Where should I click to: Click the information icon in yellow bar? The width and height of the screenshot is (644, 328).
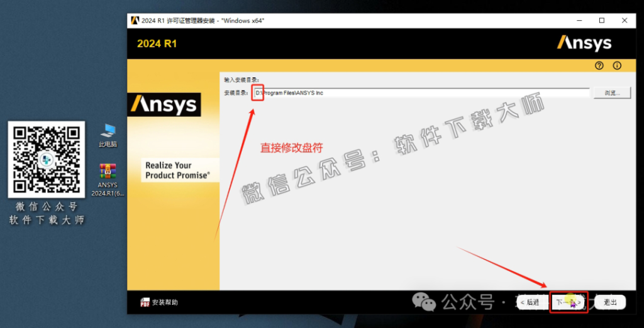tap(617, 66)
